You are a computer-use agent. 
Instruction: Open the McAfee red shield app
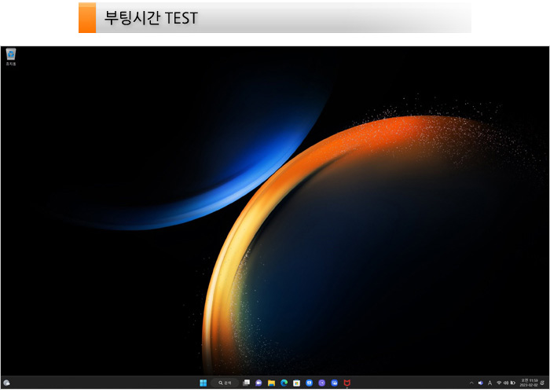pos(346,383)
